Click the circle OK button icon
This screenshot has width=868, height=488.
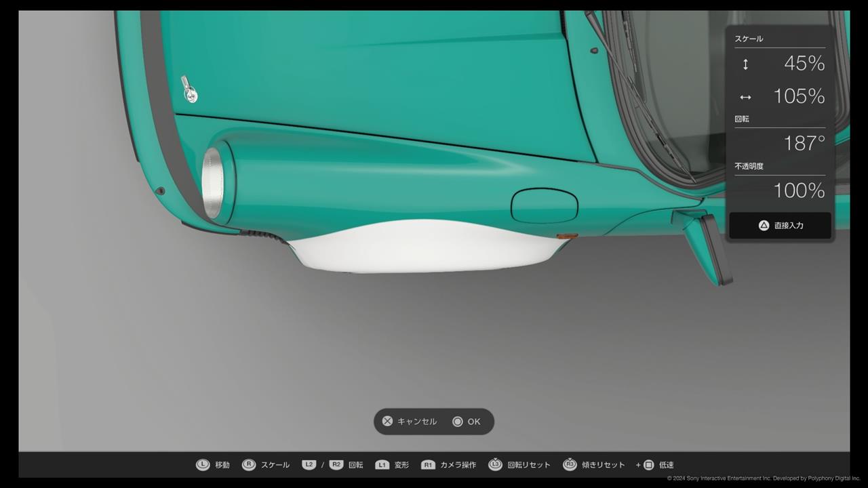pyautogui.click(x=458, y=422)
